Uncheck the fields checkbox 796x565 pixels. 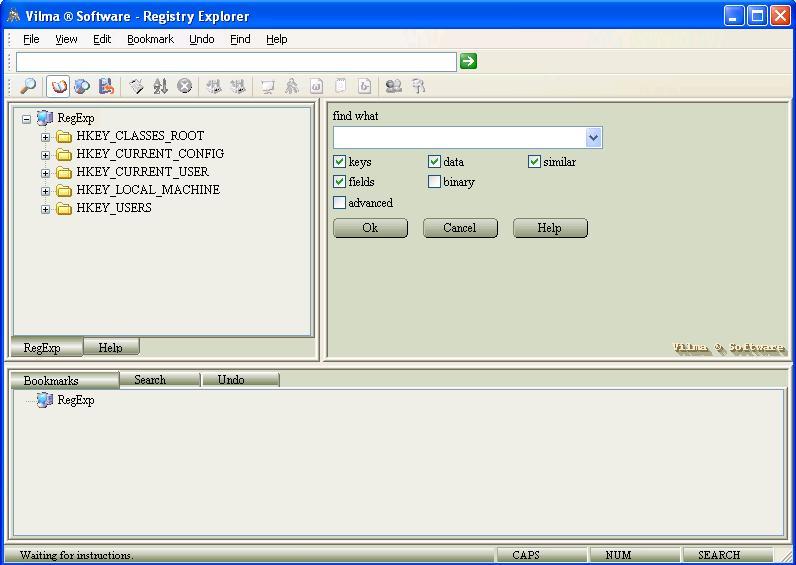[x=339, y=182]
